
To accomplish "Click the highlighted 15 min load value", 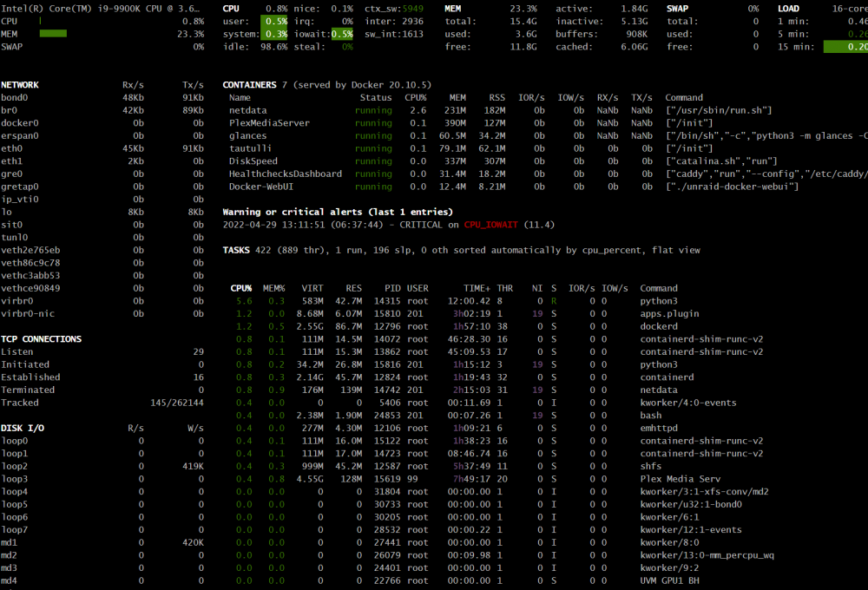I will [x=845, y=47].
